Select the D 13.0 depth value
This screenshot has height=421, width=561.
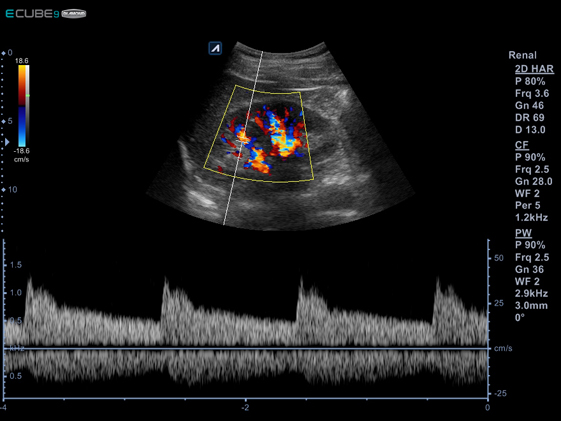coord(530,130)
